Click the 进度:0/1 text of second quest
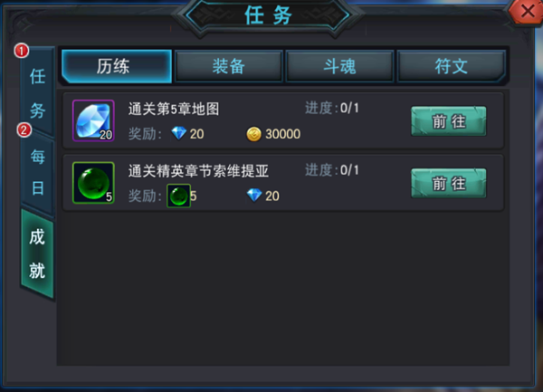Viewport: 543px width, 392px height. (332, 170)
